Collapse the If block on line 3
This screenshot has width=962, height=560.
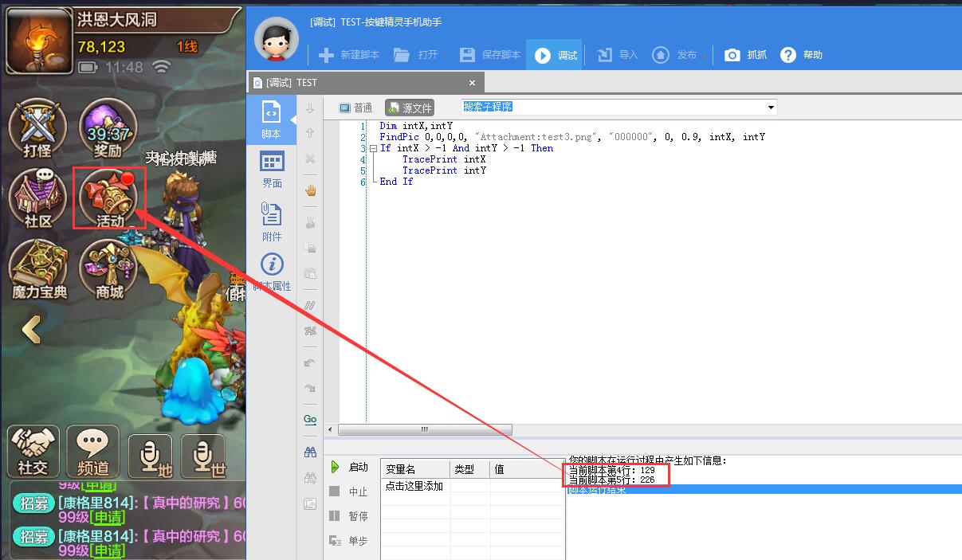tap(372, 148)
